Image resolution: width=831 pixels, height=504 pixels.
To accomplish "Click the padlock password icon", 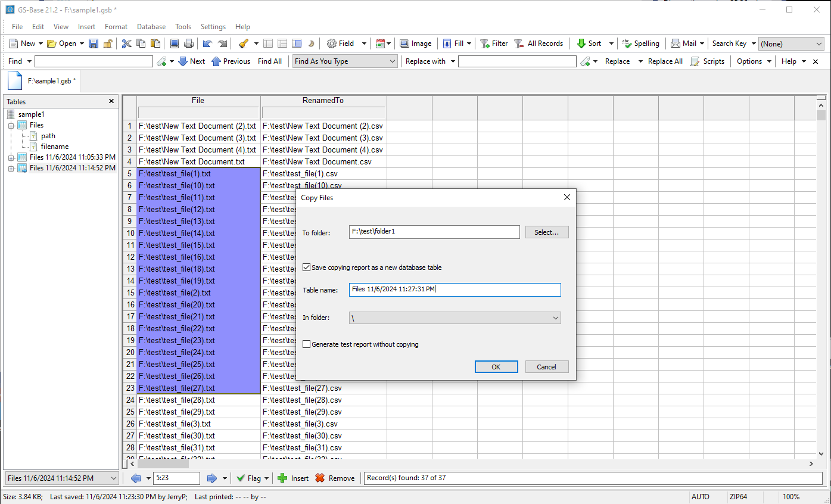I will pos(108,43).
